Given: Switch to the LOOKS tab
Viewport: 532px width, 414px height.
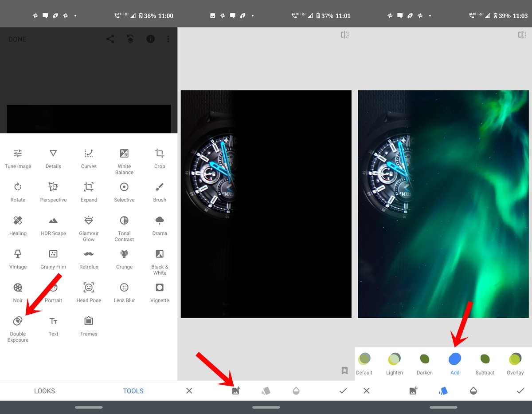Looking at the screenshot, I should point(44,391).
